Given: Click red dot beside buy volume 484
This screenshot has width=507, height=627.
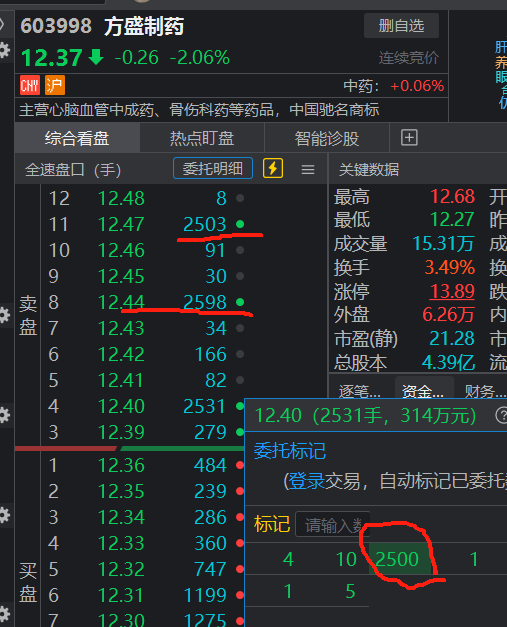Looking at the screenshot, I should 240,465.
